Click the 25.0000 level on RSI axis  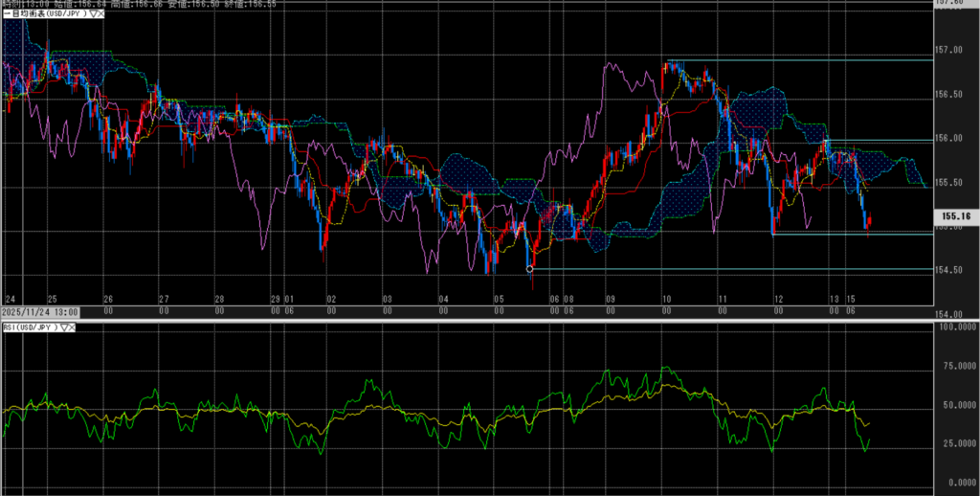point(954,443)
